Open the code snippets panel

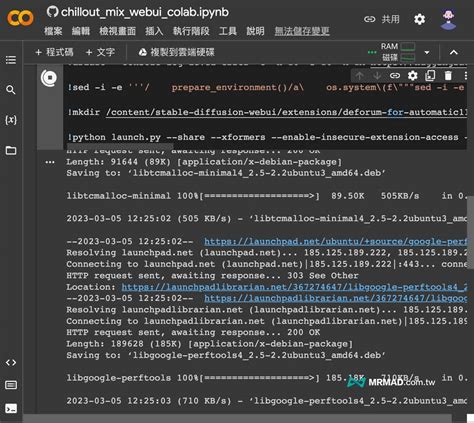point(11,362)
